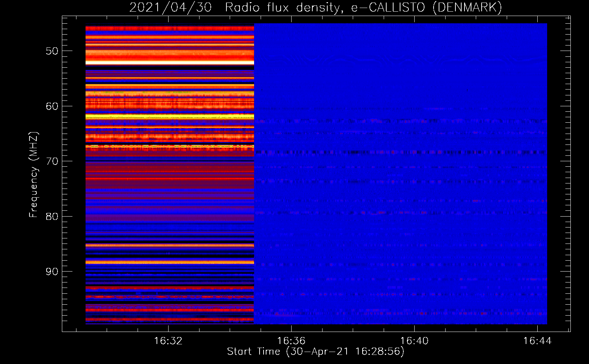
Task: Click the orange band near 88 MHz
Action: pos(170,262)
